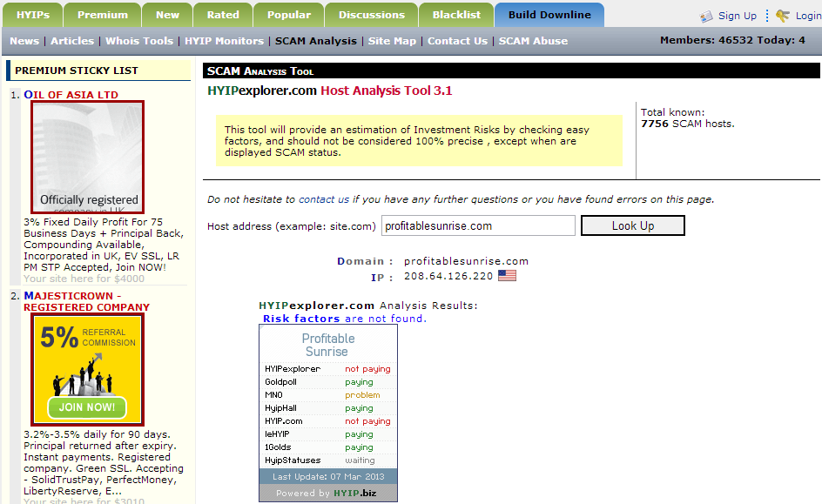The image size is (822, 504).
Task: Open News in the sub menu
Action: coord(24,41)
